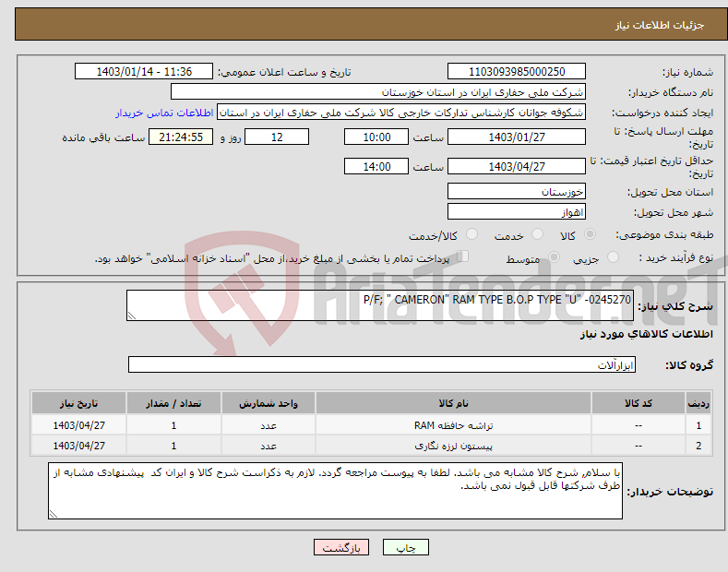Image resolution: width=728 pixels, height=572 pixels.
Task: Click the validity hour field 14:00
Action: coord(376,166)
